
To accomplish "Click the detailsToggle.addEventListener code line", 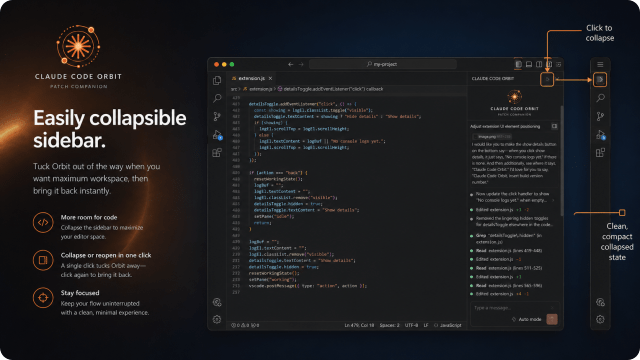I will coord(302,104).
